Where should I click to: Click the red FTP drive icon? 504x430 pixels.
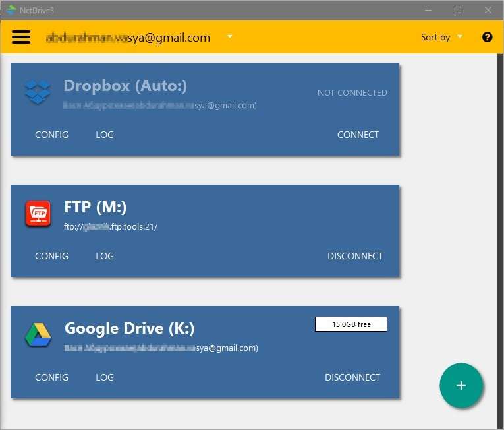38,214
